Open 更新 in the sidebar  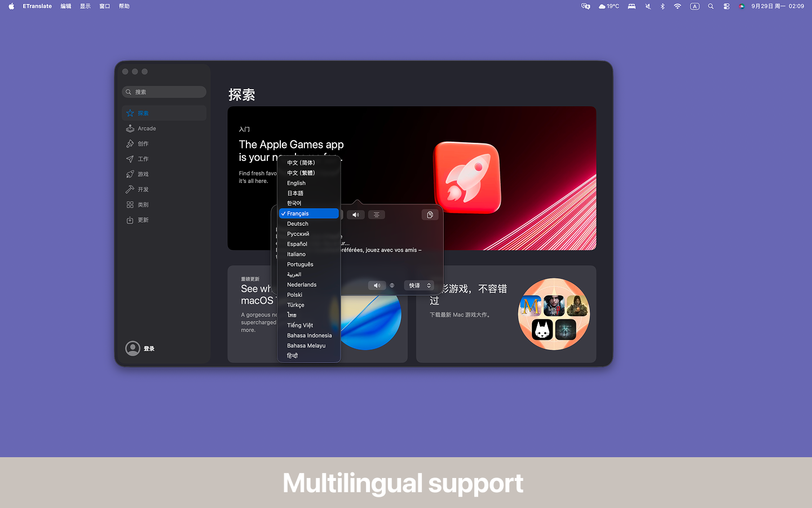click(164, 220)
